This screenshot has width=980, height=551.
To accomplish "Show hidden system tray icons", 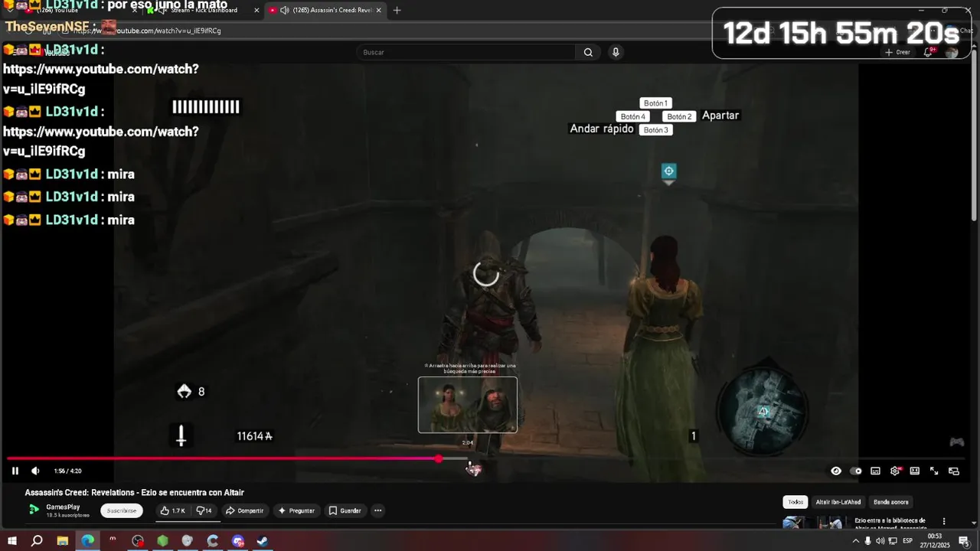I will point(855,541).
